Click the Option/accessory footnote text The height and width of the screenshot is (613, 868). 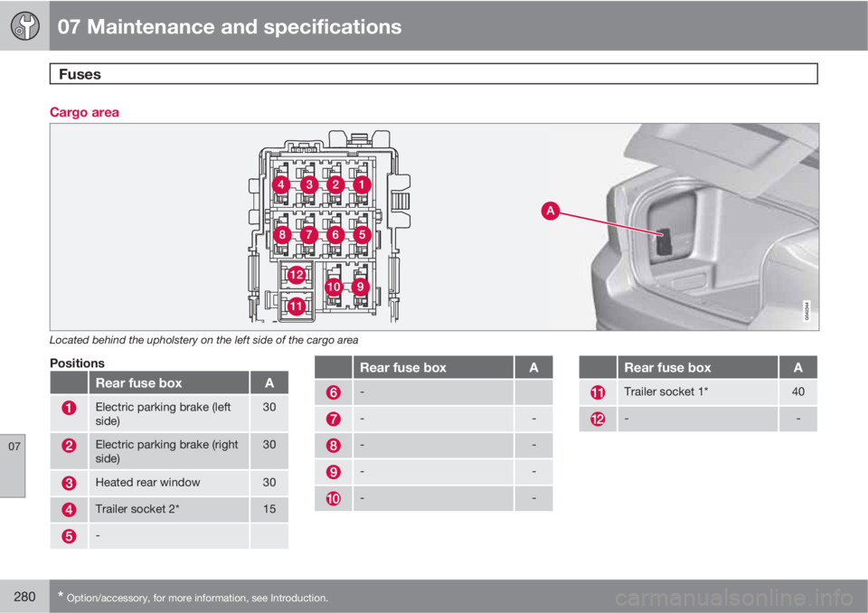tap(193, 598)
